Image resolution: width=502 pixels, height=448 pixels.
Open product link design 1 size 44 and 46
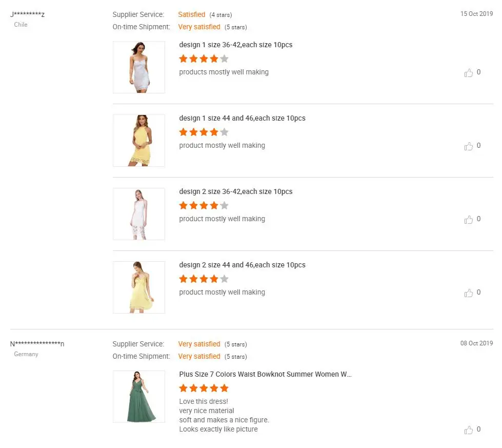click(242, 119)
